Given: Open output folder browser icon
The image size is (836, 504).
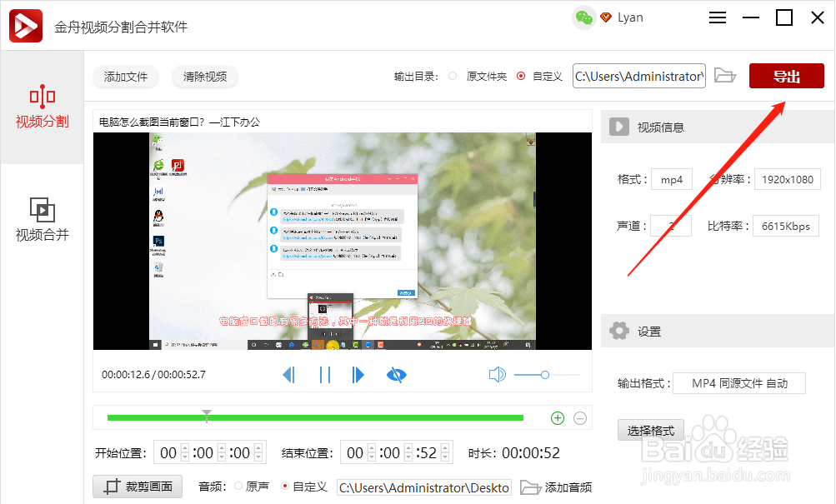Looking at the screenshot, I should (724, 75).
